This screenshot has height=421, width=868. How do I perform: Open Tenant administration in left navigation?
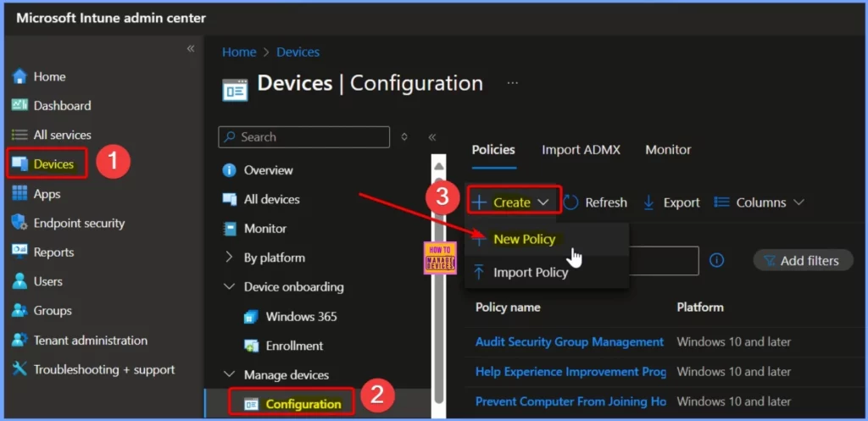click(x=90, y=341)
